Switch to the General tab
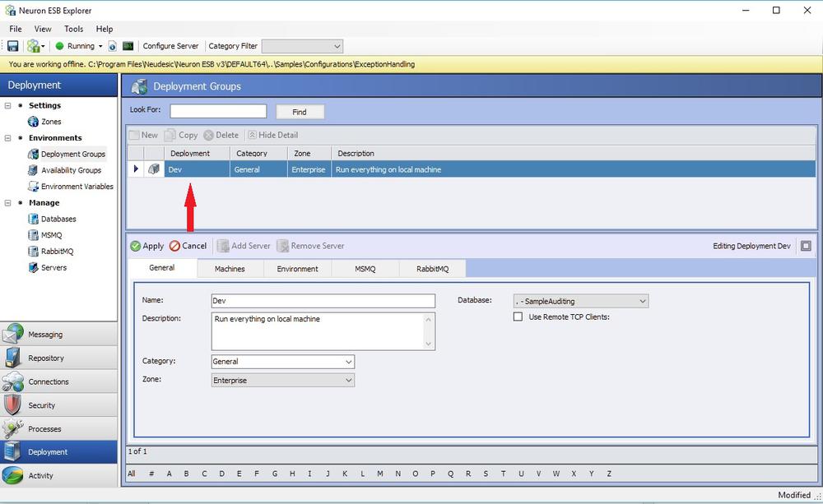Viewport: 823px width, 504px height. (162, 268)
